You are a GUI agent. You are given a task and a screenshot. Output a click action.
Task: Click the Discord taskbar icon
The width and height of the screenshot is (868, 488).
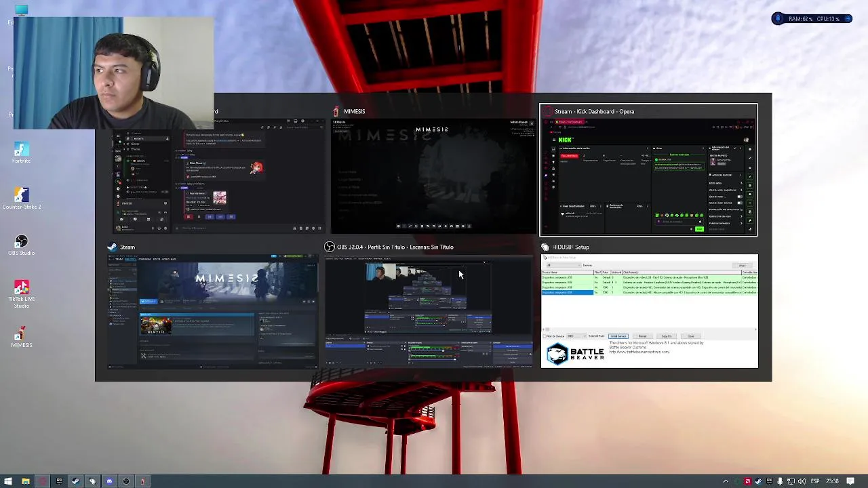click(109, 481)
